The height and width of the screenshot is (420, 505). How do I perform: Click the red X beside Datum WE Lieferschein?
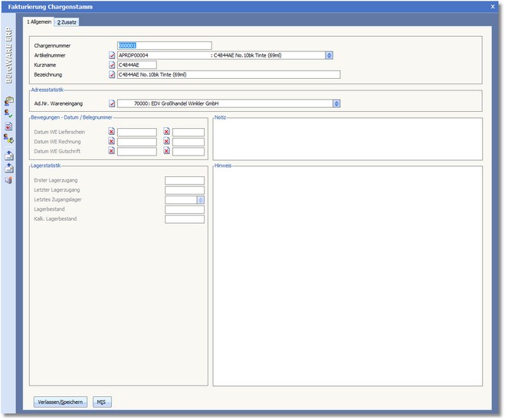click(112, 132)
